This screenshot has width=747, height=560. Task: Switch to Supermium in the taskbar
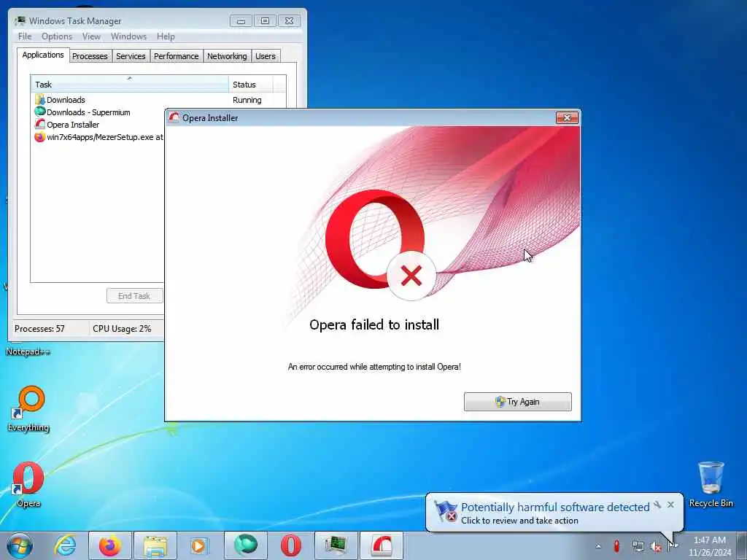(x=245, y=545)
